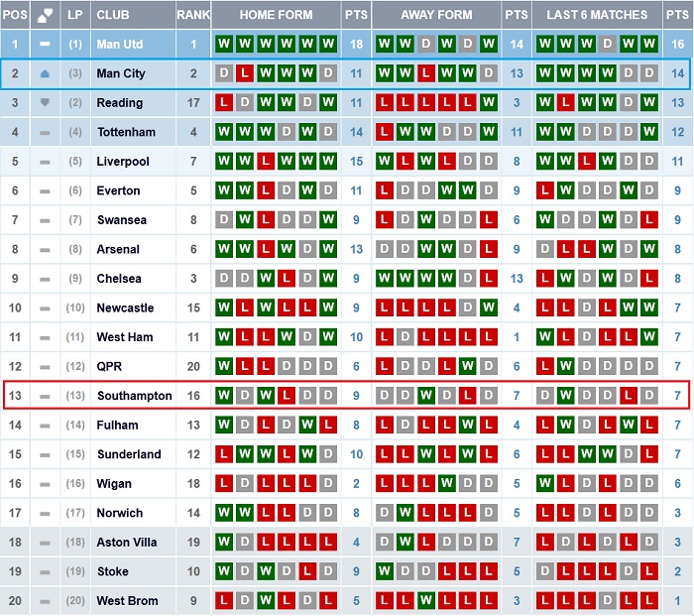Open the Sunderland club link
The image size is (694, 616).
pos(129,454)
